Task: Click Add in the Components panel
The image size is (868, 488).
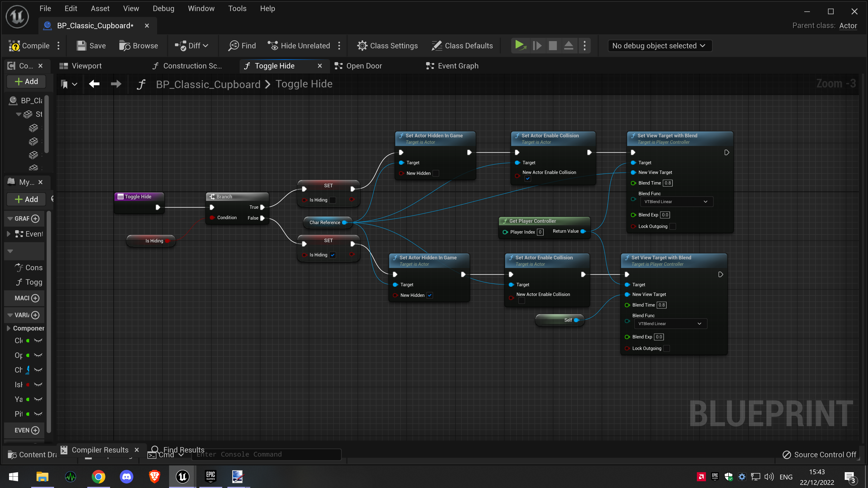Action: 27,81
